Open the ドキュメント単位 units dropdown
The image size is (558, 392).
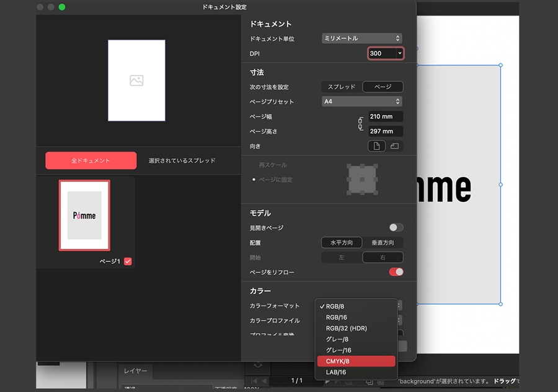point(361,38)
